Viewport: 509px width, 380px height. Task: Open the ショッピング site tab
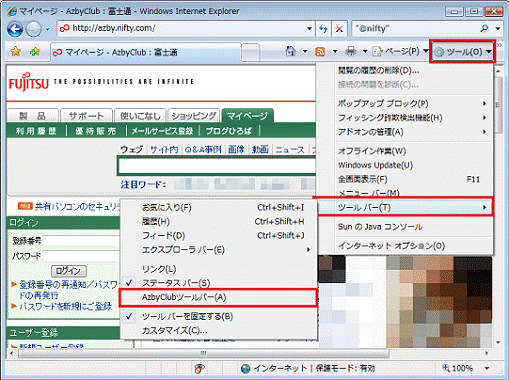point(194,116)
